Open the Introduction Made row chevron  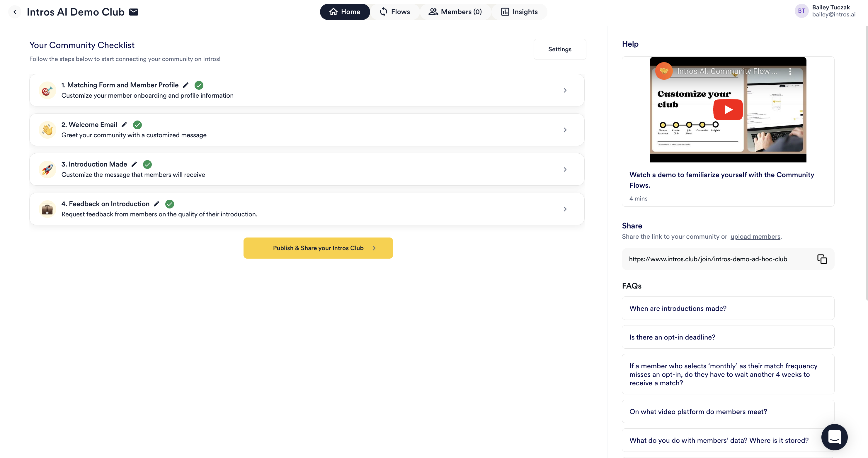point(565,169)
